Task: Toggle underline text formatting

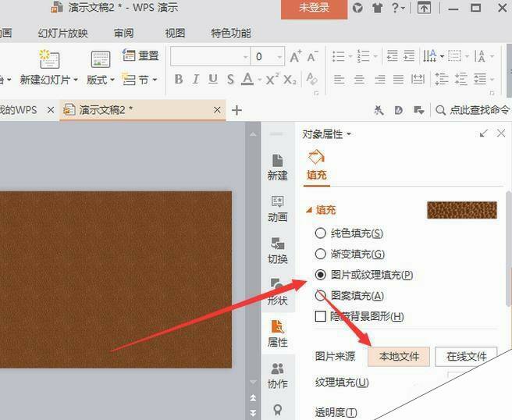Action: tap(212, 80)
